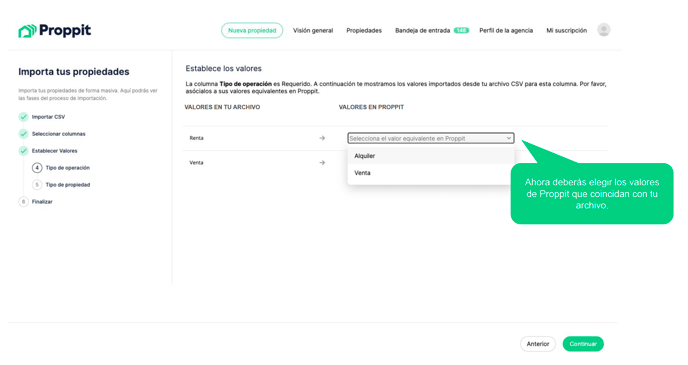The width and height of the screenshot is (688, 365).
Task: Click the Establecer Valores checkmark icon
Action: [x=23, y=151]
